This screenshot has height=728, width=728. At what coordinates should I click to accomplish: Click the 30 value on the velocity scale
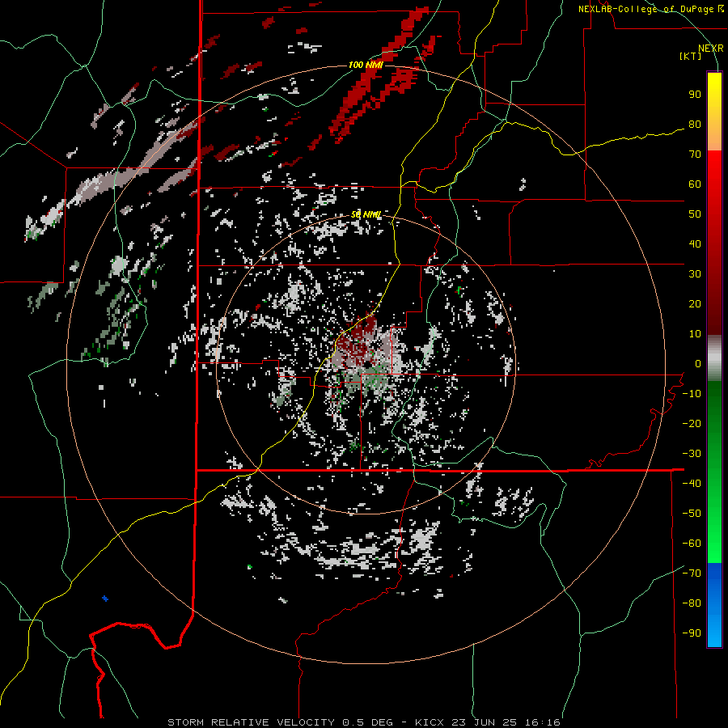click(x=695, y=274)
